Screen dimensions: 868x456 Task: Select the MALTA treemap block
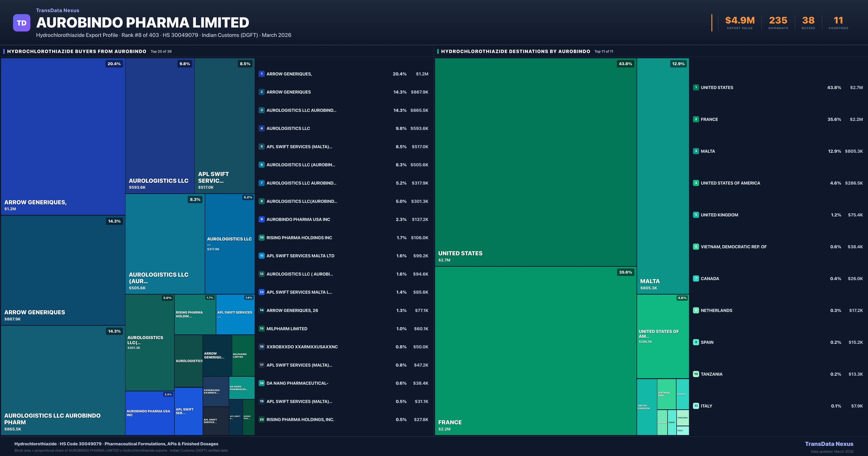(x=662, y=175)
